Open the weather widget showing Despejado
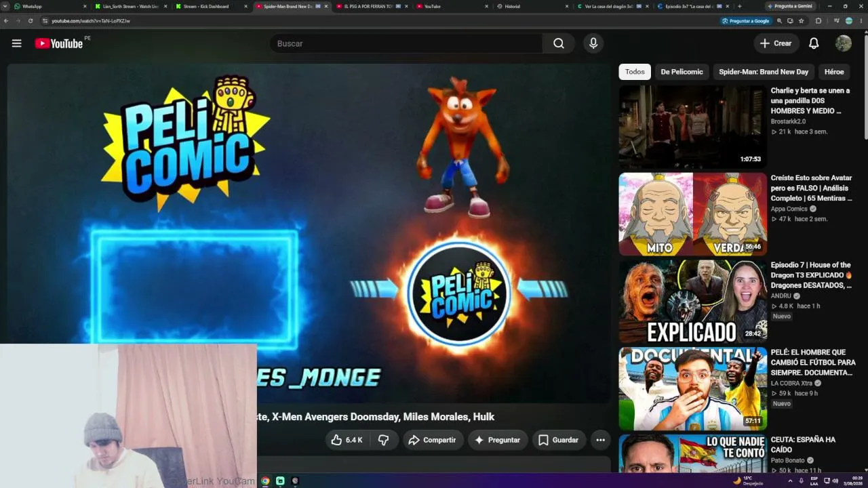868x488 pixels. pos(748,481)
